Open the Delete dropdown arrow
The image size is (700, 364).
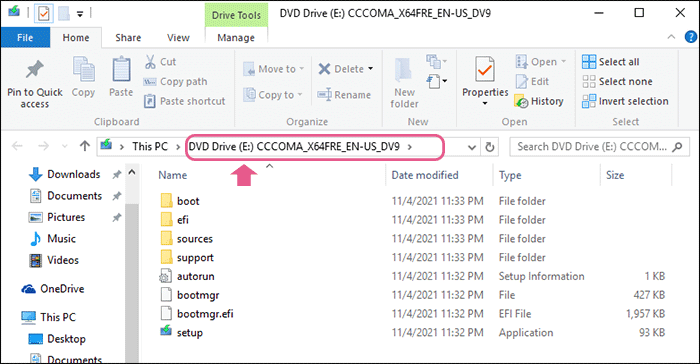click(371, 69)
